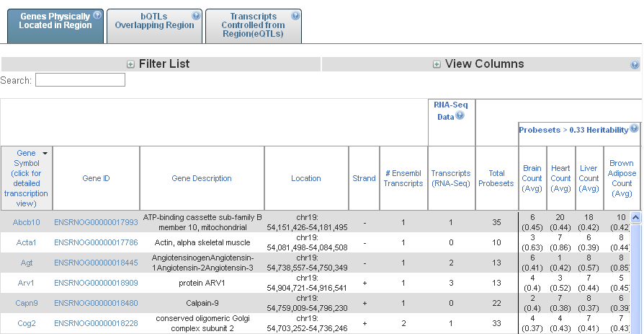Open Arv1 gene symbol link
Image resolution: width=644 pixels, height=334 pixels.
(26, 283)
